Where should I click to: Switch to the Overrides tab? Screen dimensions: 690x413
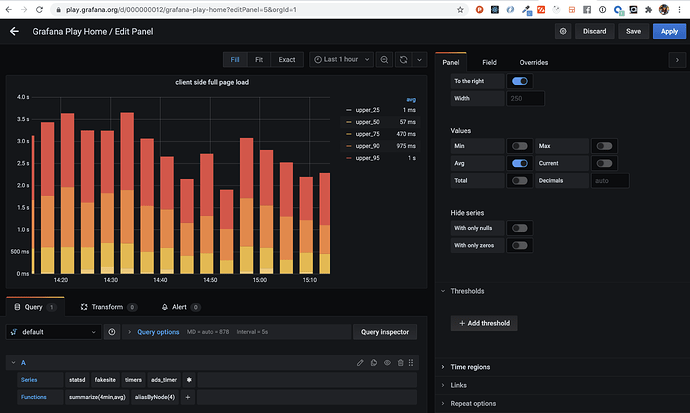[534, 62]
